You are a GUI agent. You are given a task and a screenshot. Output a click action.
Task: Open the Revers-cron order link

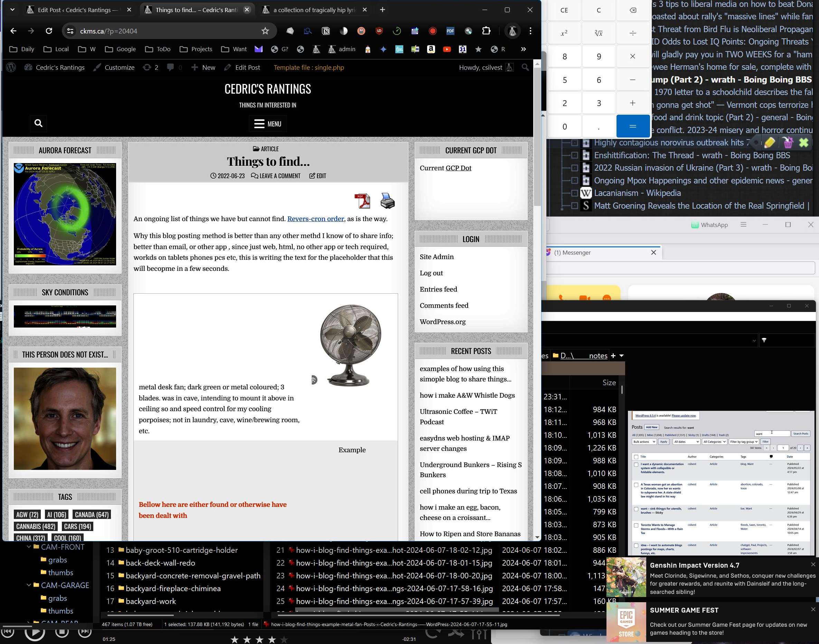[316, 219]
